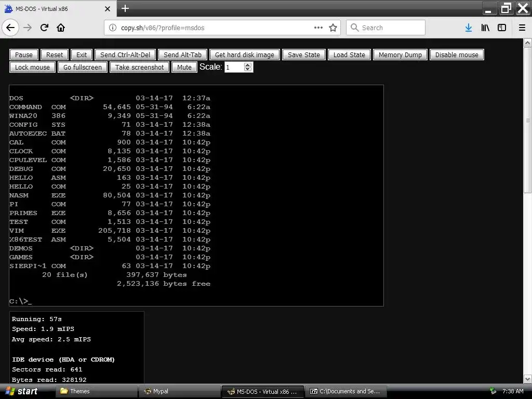Click the Memory Dump button
The width and height of the screenshot is (532, 399).
(401, 55)
